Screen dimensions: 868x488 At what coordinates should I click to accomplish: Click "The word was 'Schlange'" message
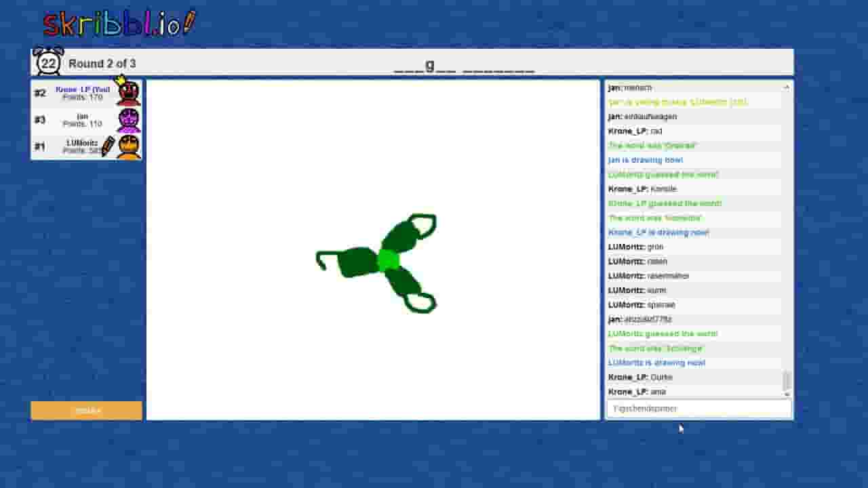point(656,348)
